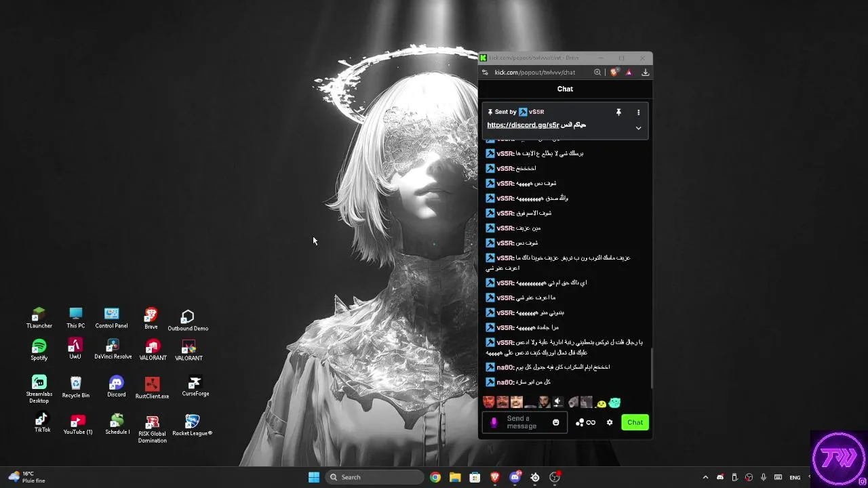Open File Explorer from the taskbar
Screen dimensions: 868x488
coord(455,477)
